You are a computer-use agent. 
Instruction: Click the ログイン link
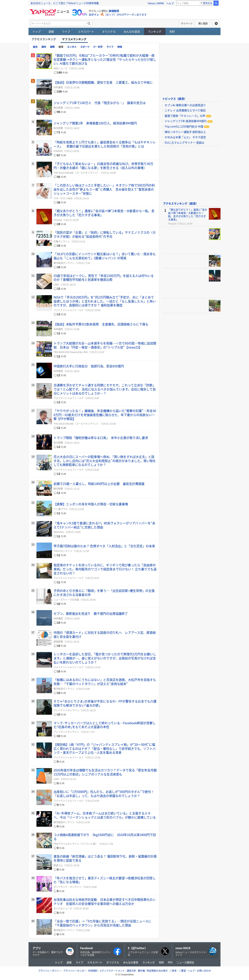tap(93, 14)
